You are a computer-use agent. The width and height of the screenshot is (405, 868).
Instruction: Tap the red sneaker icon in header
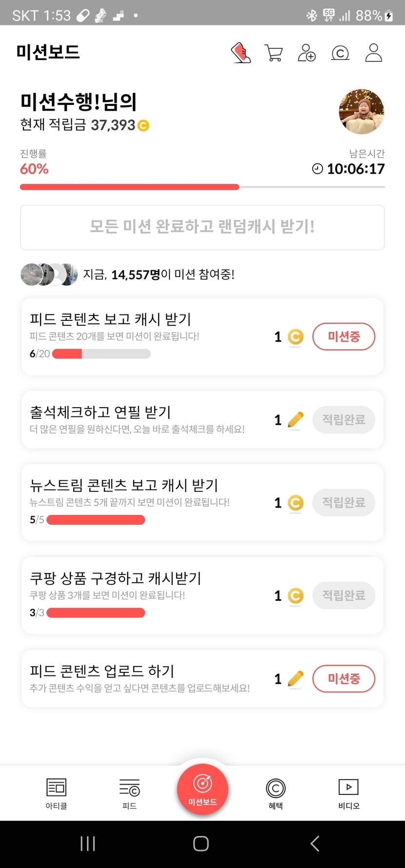[x=241, y=53]
